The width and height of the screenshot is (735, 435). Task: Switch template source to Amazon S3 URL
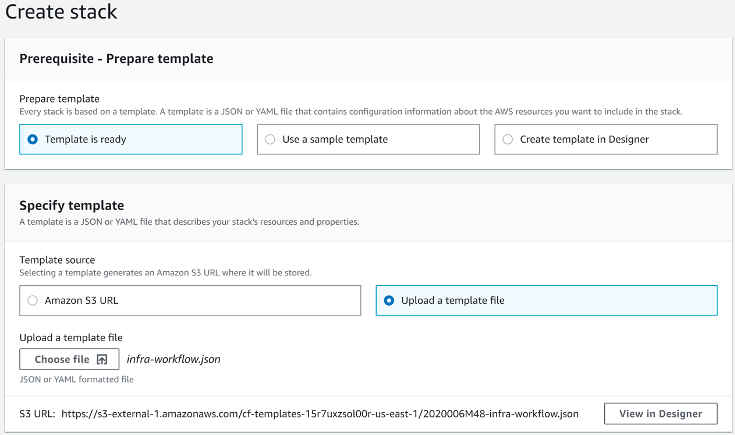click(190, 300)
